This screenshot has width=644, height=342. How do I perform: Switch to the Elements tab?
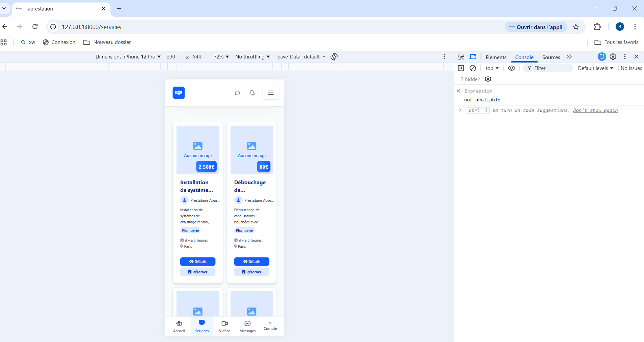tap(496, 57)
